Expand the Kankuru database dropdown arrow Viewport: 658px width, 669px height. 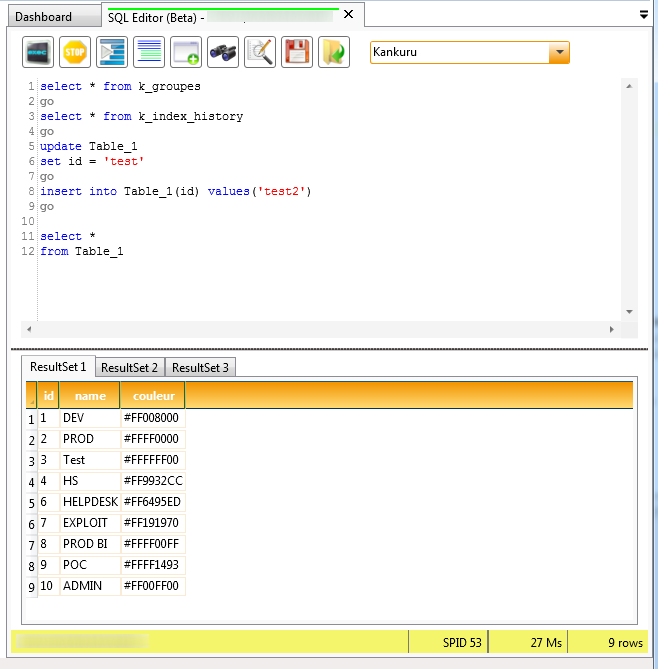(559, 52)
